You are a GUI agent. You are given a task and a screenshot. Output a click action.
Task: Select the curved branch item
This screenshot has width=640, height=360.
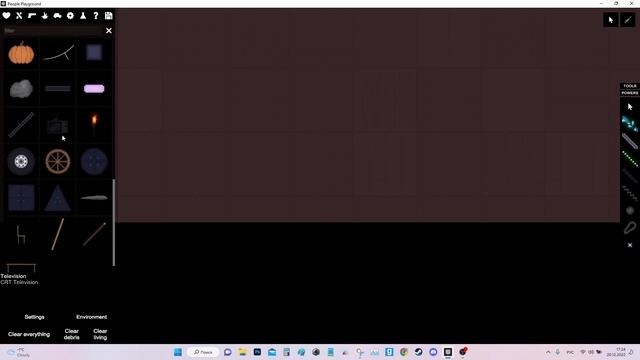click(x=58, y=53)
